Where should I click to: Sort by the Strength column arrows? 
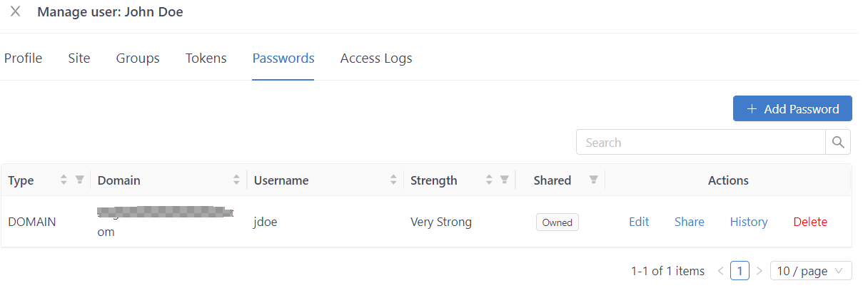pos(489,180)
